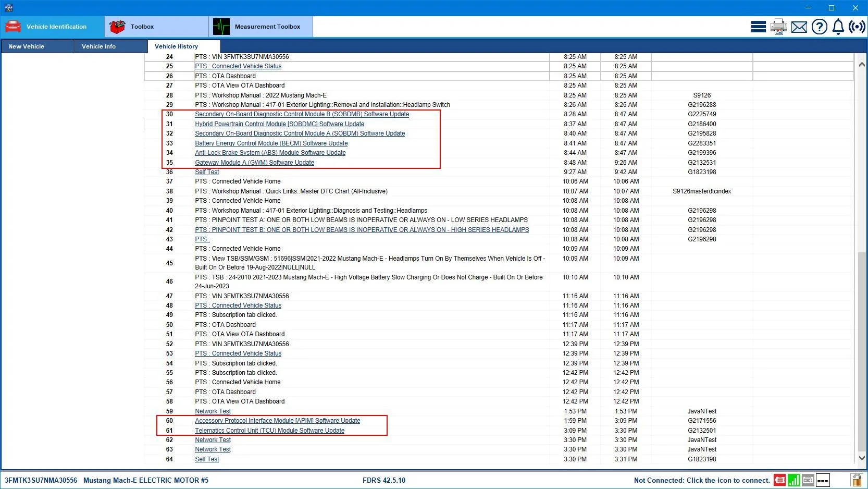The height and width of the screenshot is (489, 868).
Task: Select row 27 'PTS : OTA View OTA Dashboard'
Action: (x=499, y=85)
